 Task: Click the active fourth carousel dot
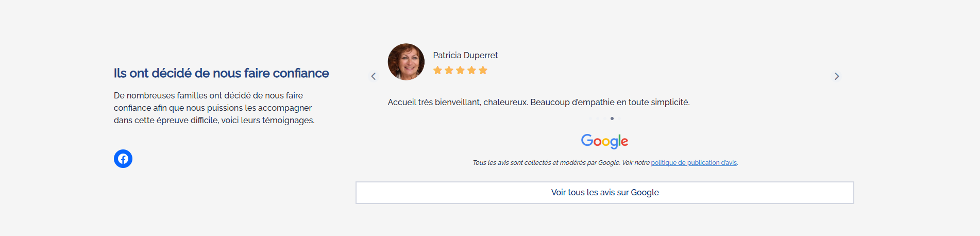click(x=612, y=119)
